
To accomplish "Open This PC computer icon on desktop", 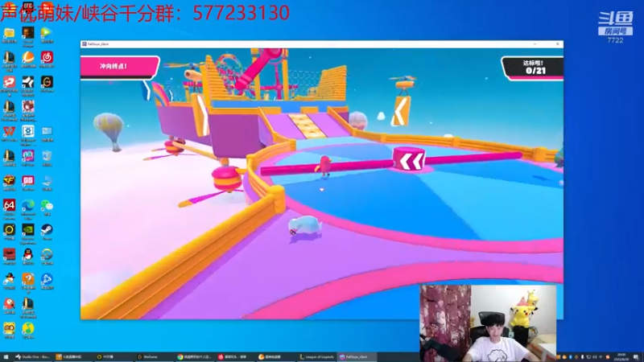I will point(47,181).
